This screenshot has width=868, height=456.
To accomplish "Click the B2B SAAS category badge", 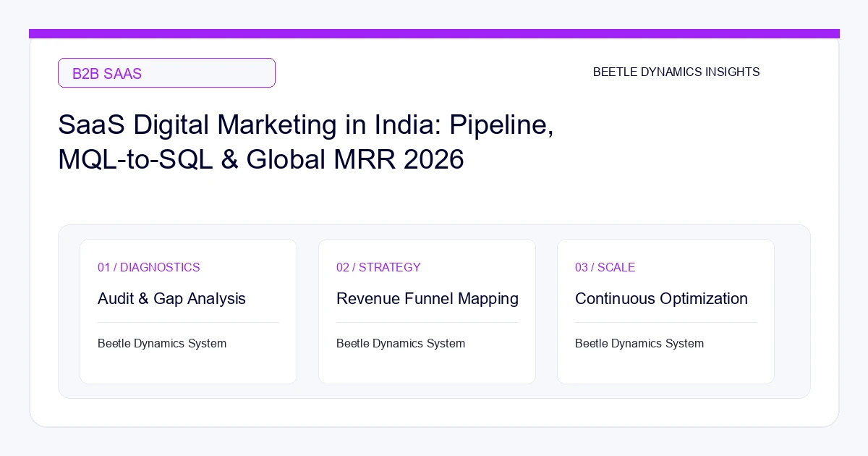I will coord(166,73).
